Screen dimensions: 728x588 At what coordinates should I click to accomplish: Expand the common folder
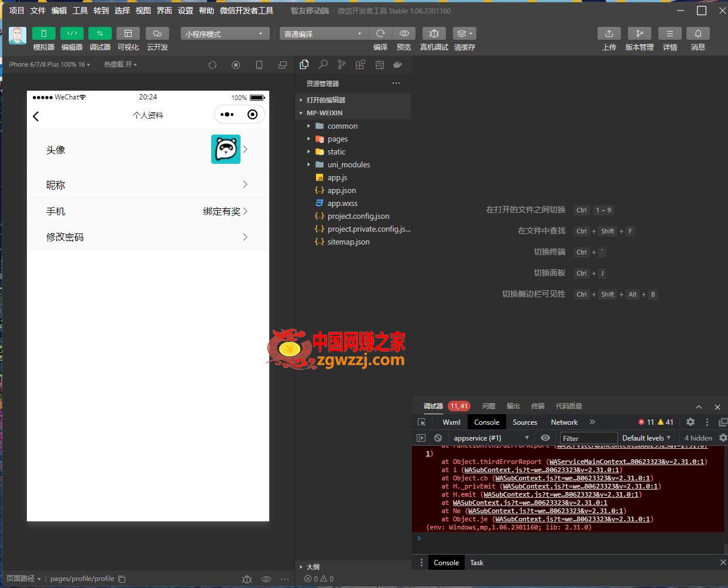[353, 126]
